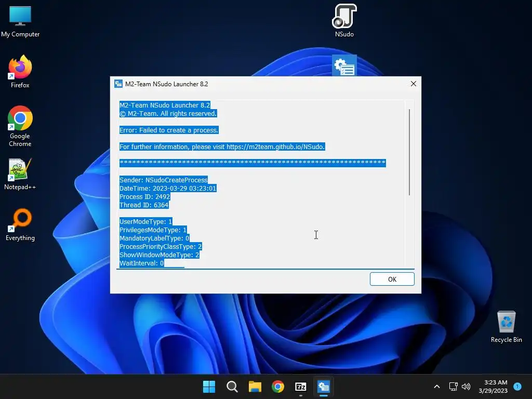
Task: Open taskbar Search
Action: (232, 387)
